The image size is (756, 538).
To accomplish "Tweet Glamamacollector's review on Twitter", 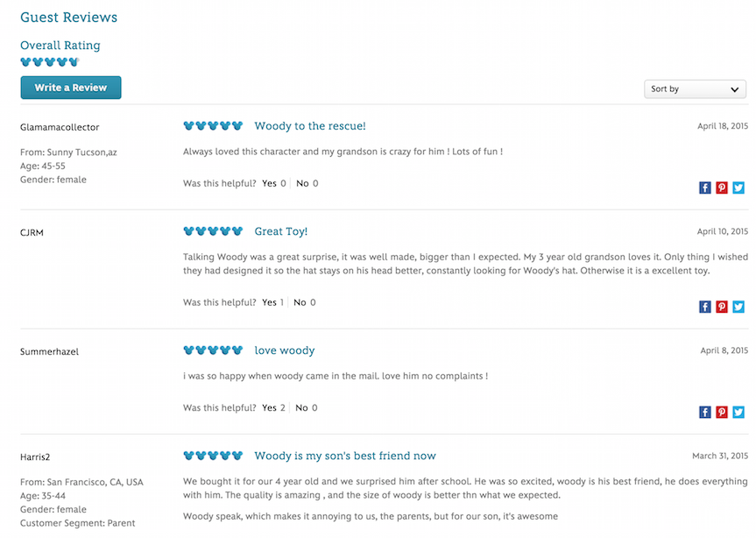I will 738,188.
